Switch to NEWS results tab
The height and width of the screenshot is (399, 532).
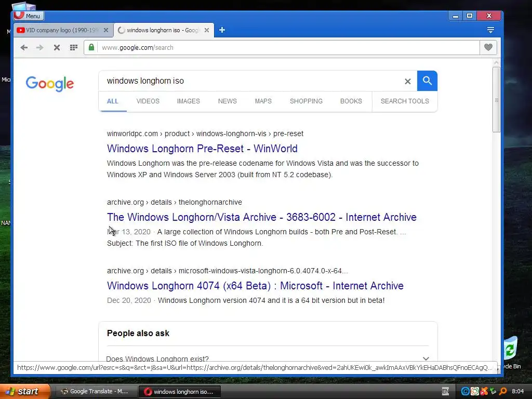(228, 101)
